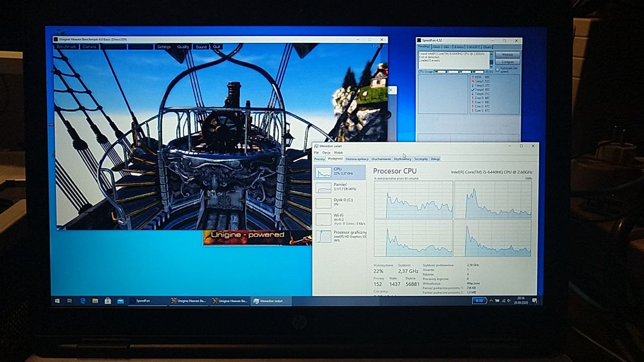Open the Mail app on the taskbar
This screenshot has width=644, height=362.
[x=120, y=301]
